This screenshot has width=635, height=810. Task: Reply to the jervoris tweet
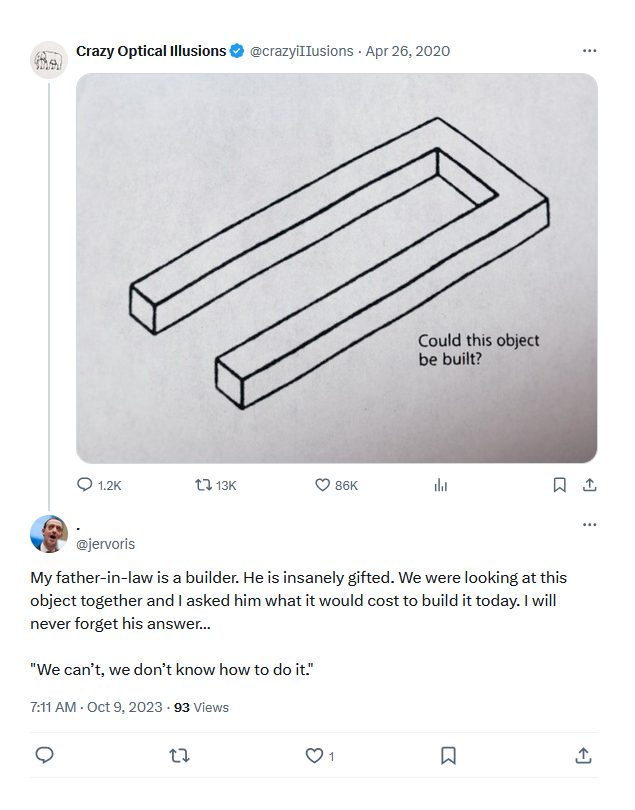click(x=44, y=756)
